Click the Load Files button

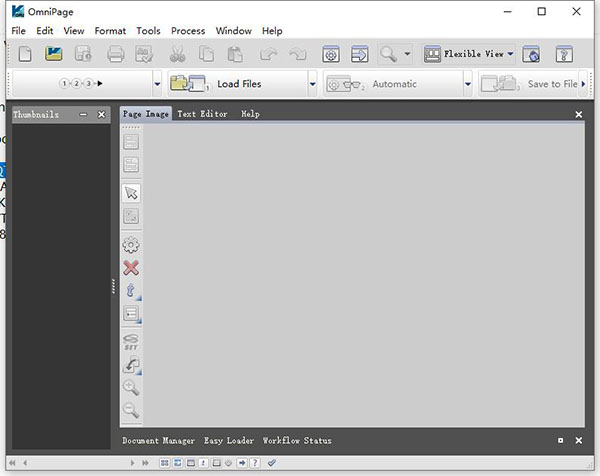coord(238,84)
